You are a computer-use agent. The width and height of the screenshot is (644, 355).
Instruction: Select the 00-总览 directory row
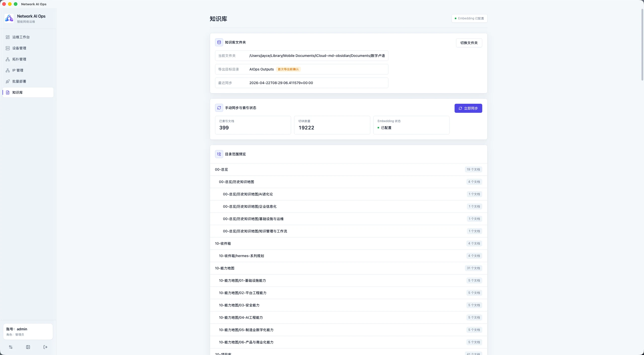pos(349,169)
